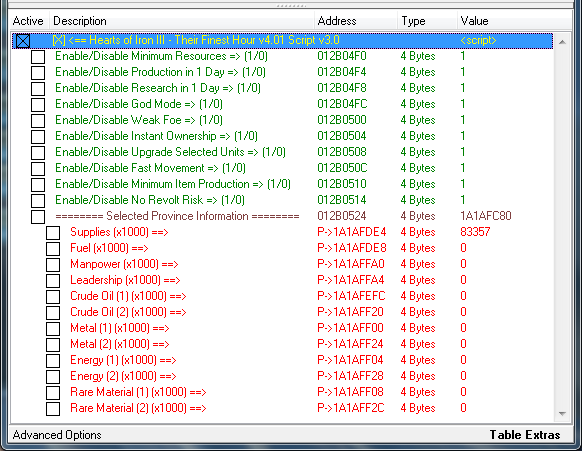Toggle the Research in 1 Day checkbox
The width and height of the screenshot is (582, 451).
(38, 89)
